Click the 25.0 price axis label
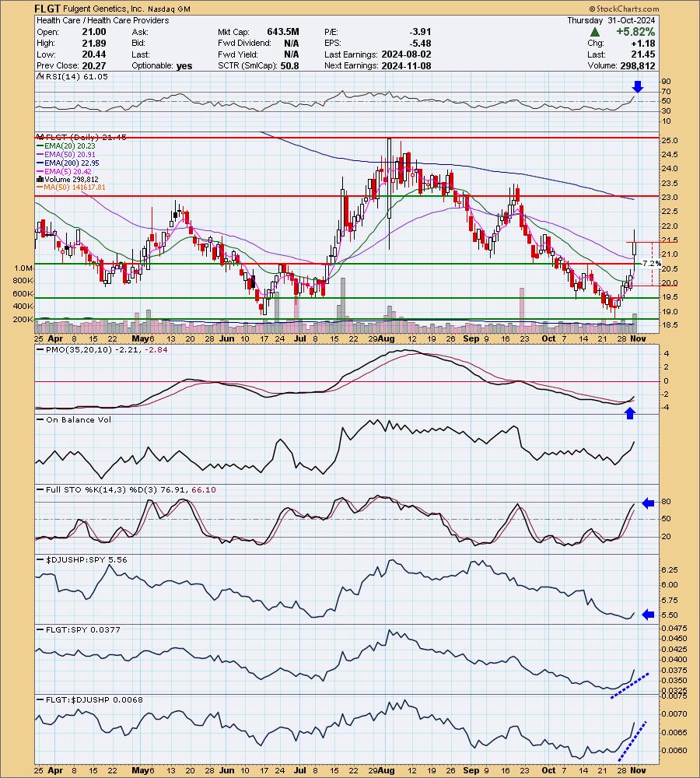 tap(669, 141)
